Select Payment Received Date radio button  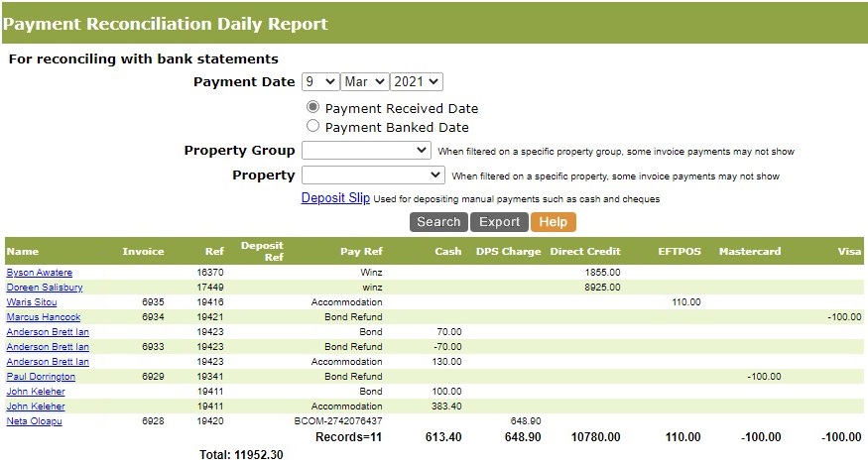coord(312,107)
